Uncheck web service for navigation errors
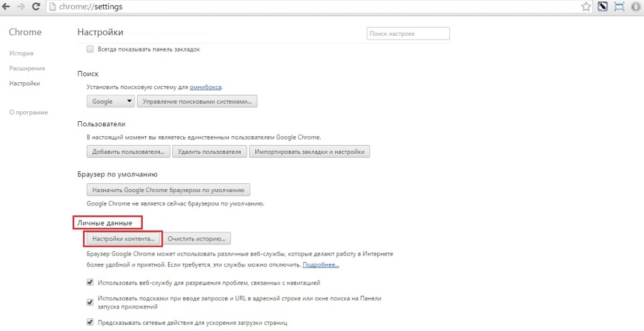 (x=90, y=283)
